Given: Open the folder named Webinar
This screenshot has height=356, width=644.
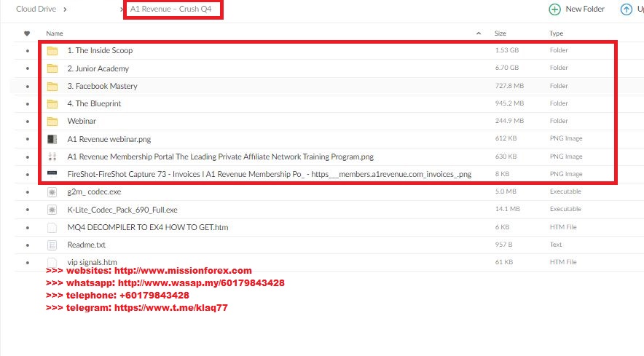Looking at the screenshot, I should [82, 121].
